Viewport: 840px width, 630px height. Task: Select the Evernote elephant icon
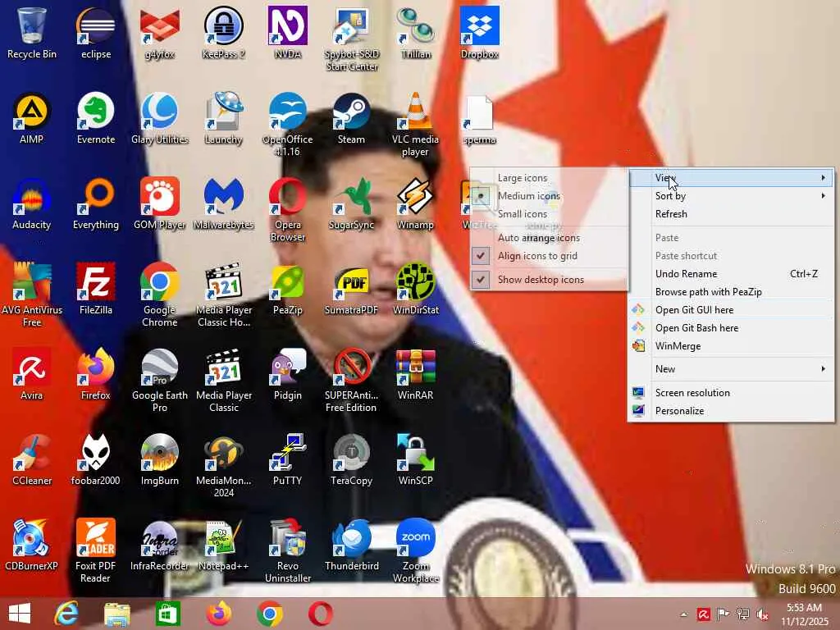point(96,118)
